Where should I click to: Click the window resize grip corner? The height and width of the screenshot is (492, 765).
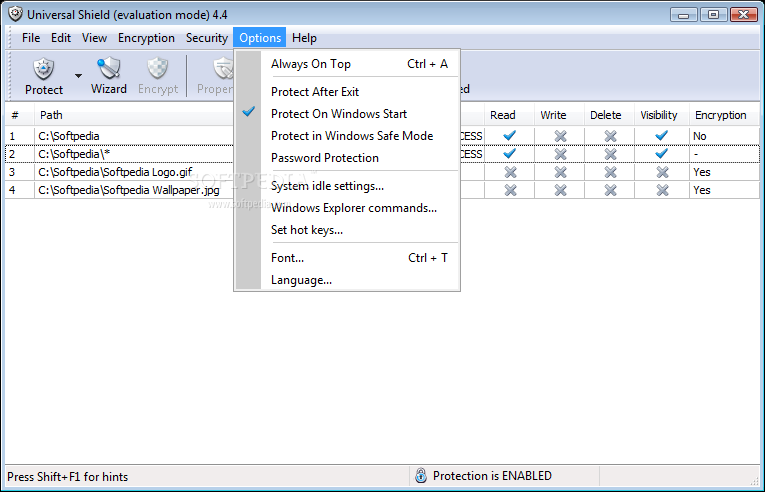click(754, 481)
